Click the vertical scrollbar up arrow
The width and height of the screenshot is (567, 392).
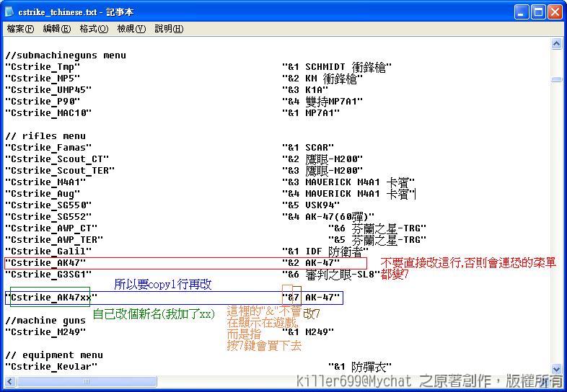[556, 44]
